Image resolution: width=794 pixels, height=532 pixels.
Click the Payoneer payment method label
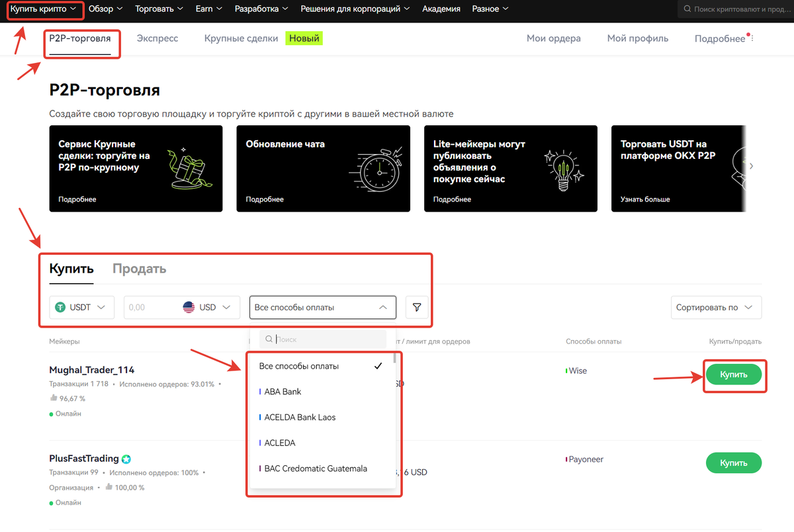pyautogui.click(x=586, y=459)
